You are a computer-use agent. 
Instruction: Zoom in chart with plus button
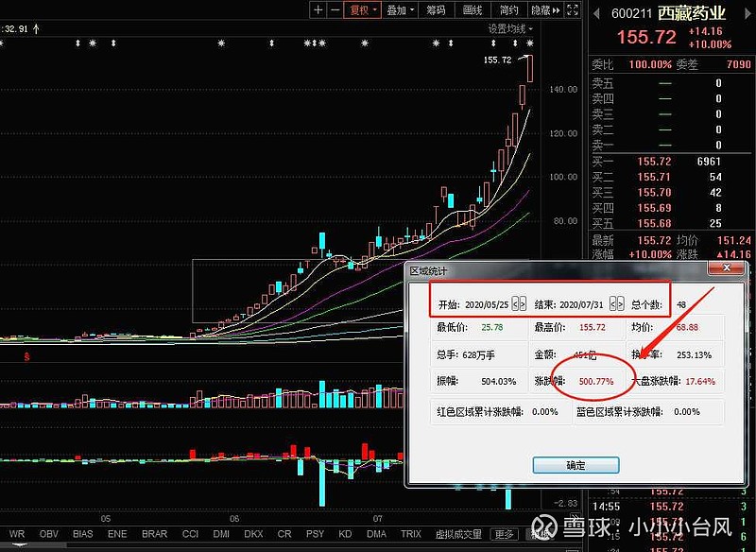point(318,10)
